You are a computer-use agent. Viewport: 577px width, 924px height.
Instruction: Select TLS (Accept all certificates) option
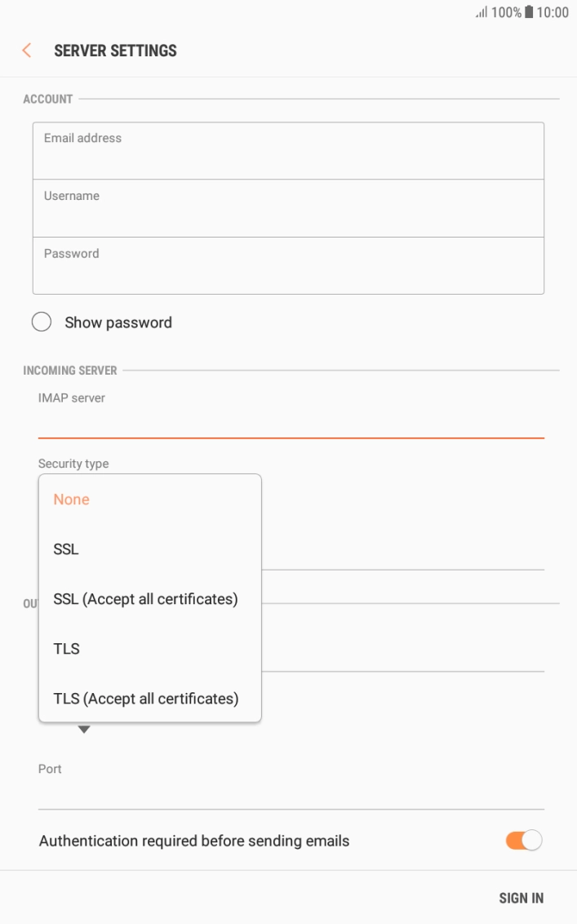pos(147,698)
